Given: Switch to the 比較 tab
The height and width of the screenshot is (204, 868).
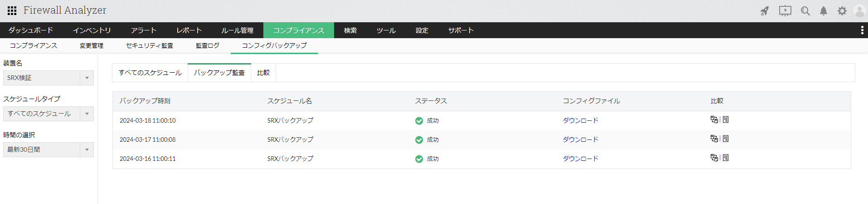Looking at the screenshot, I should pos(263,73).
